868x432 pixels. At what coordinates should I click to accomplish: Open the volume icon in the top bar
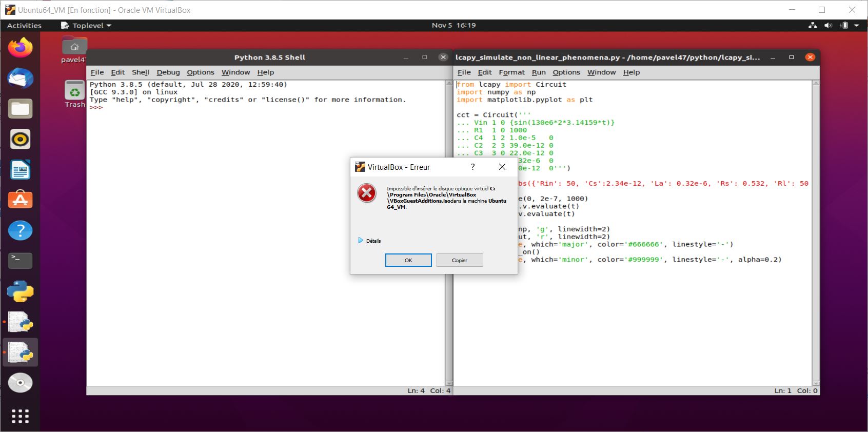[x=828, y=25]
